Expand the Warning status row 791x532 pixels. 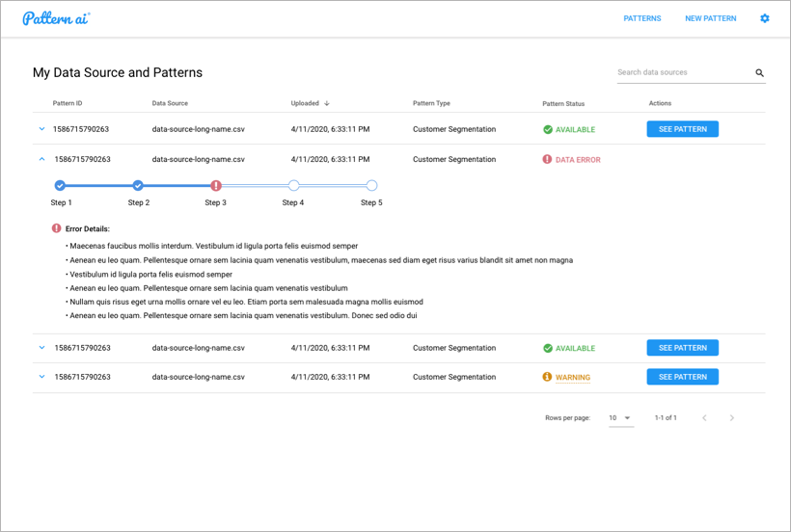point(41,377)
